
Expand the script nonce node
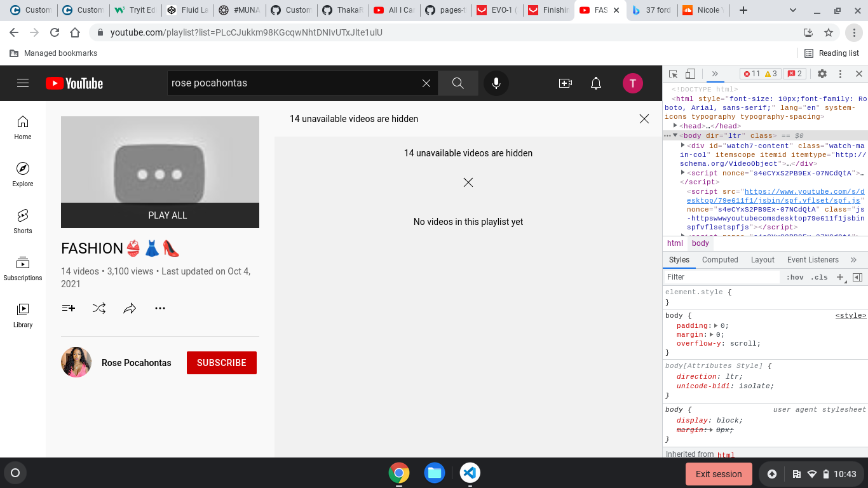(683, 172)
